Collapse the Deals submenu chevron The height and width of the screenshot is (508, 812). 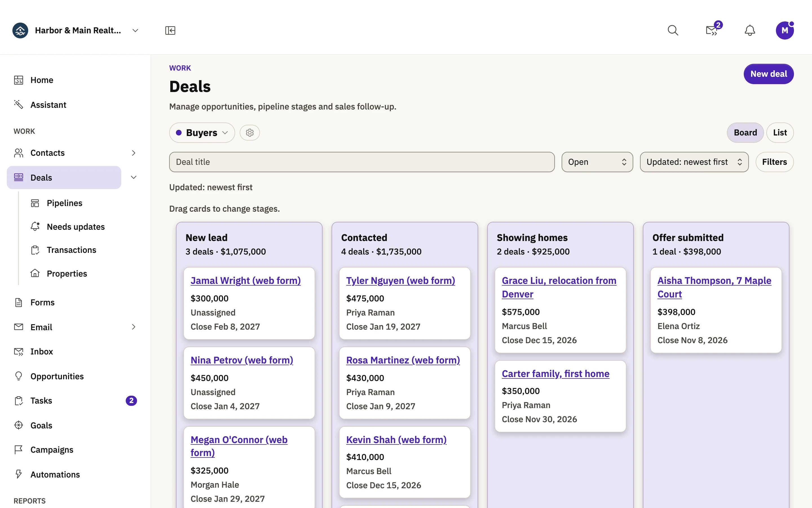pos(134,178)
